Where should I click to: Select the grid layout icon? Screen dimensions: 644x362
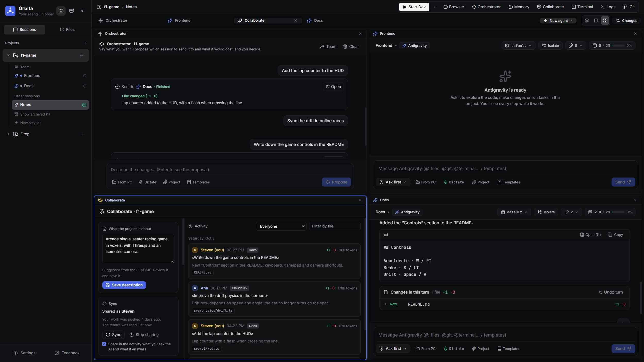605,21
